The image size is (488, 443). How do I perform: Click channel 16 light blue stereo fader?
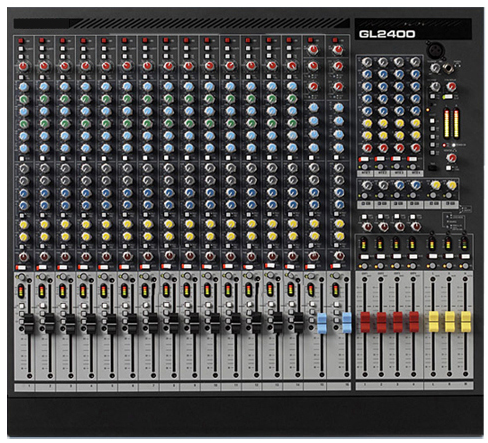(347, 323)
